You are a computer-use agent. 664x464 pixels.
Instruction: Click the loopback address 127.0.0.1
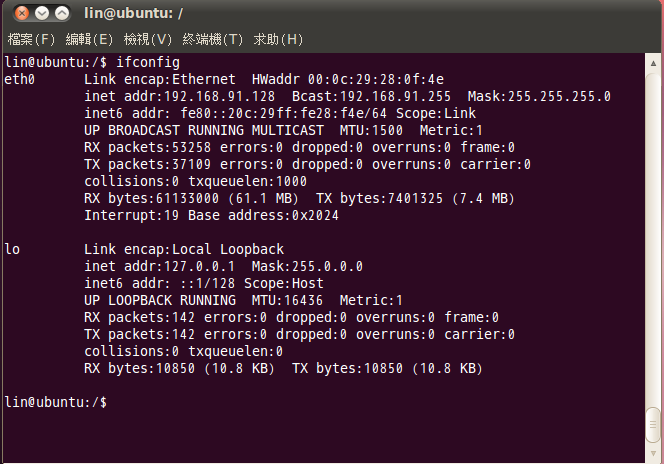[x=199, y=267]
